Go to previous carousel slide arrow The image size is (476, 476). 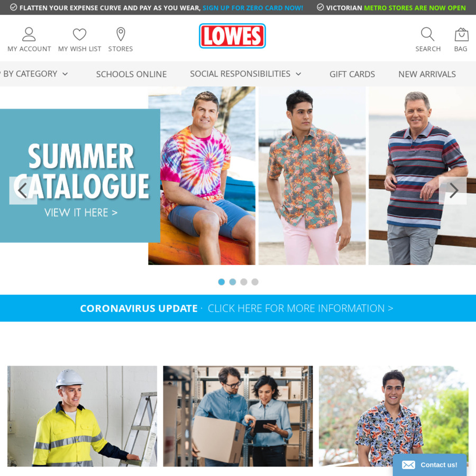click(x=23, y=190)
